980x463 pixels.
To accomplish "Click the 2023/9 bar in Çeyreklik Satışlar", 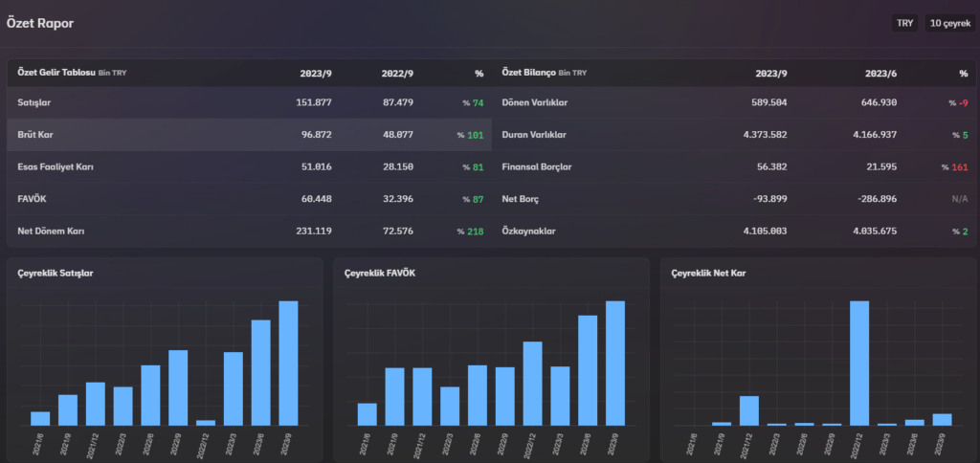I will [x=288, y=363].
